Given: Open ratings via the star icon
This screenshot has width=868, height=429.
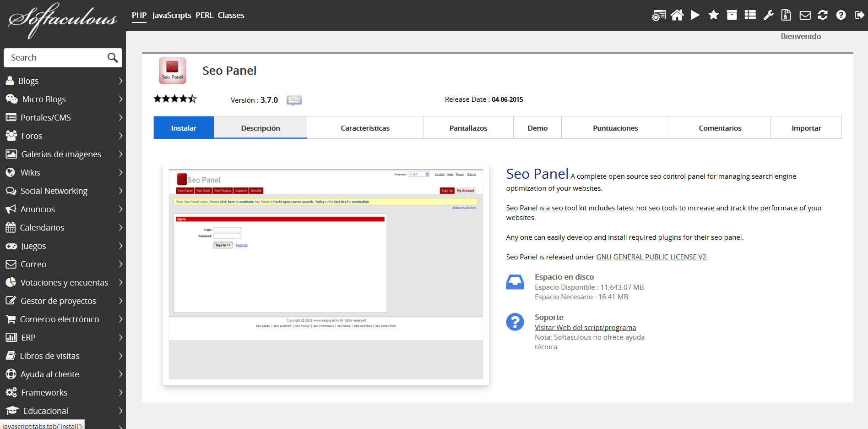Looking at the screenshot, I should [713, 15].
